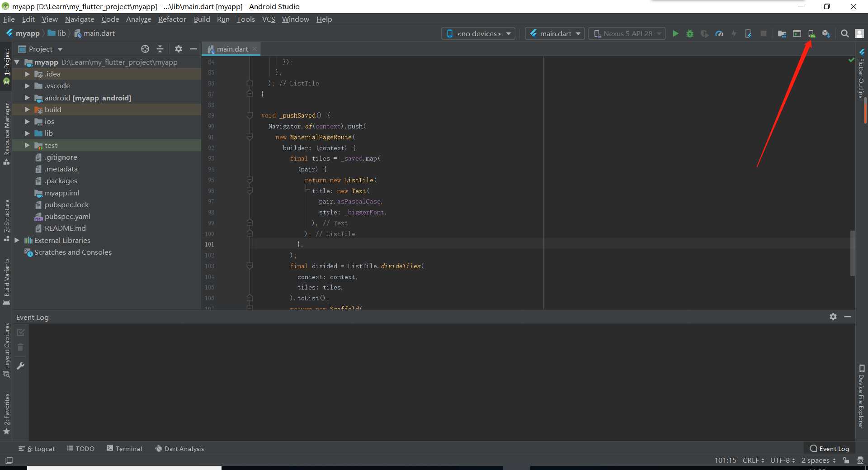Close the main.dart tab
868x470 pixels.
click(255, 49)
